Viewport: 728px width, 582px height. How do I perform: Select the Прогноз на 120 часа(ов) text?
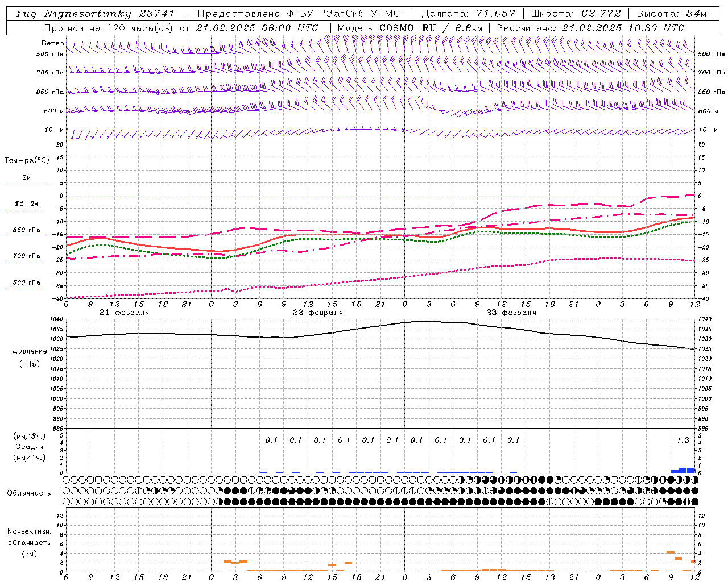110,28
